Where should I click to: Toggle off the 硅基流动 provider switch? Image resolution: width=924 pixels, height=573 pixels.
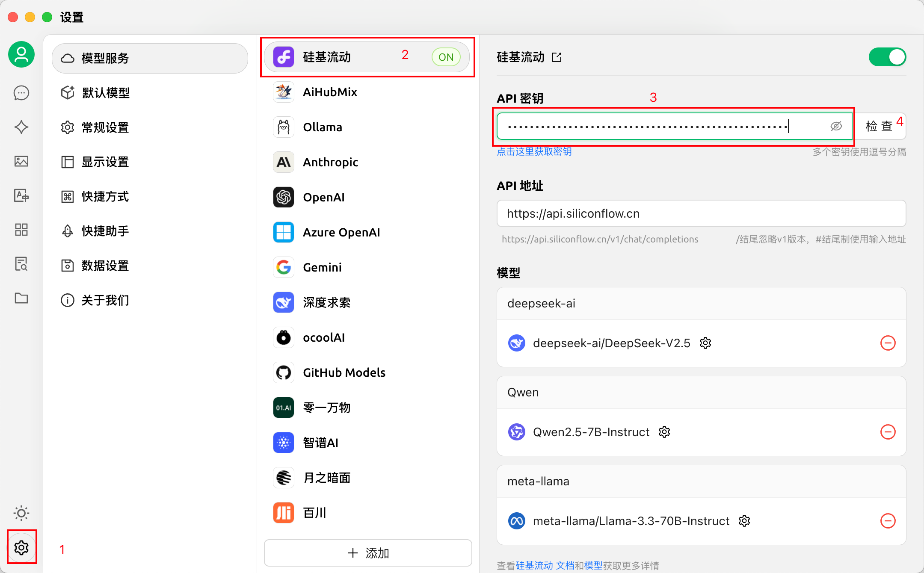click(887, 57)
